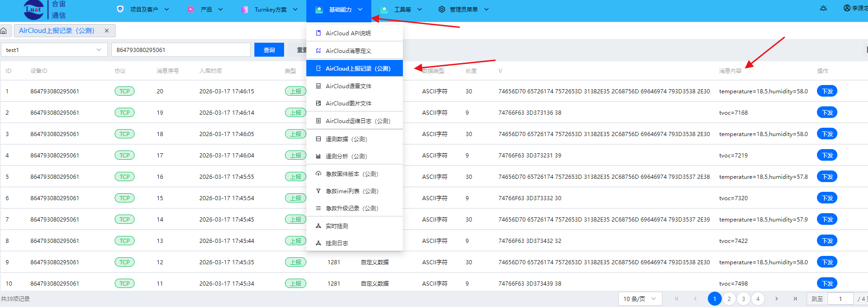
Task: Click the 跳至 page number input
Action: (x=841, y=299)
